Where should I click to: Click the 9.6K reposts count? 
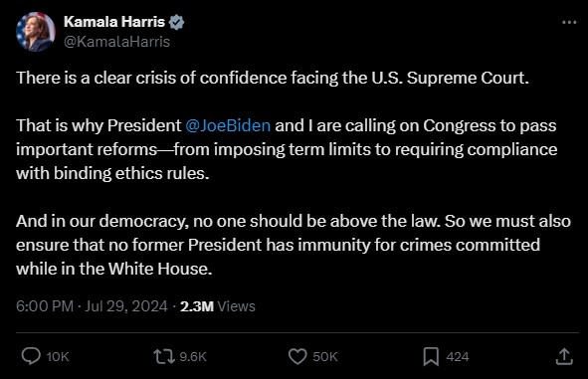[x=193, y=356]
